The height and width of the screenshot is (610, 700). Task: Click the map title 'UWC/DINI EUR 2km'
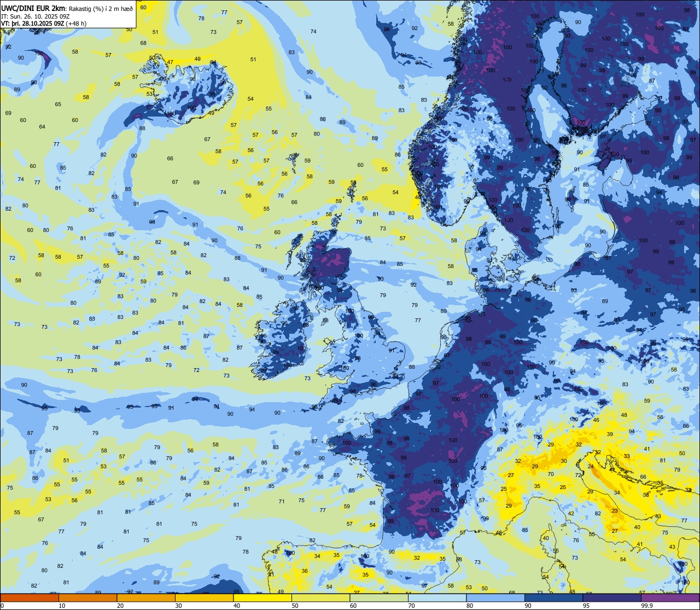tap(33, 8)
